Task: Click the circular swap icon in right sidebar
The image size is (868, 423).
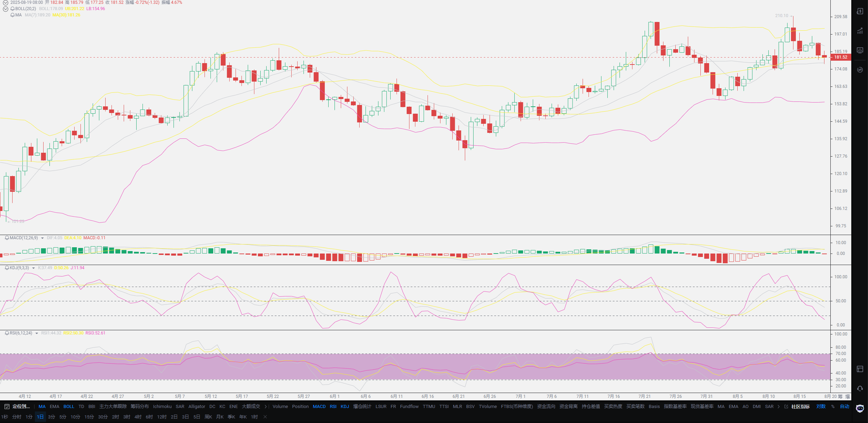Action: [860, 70]
